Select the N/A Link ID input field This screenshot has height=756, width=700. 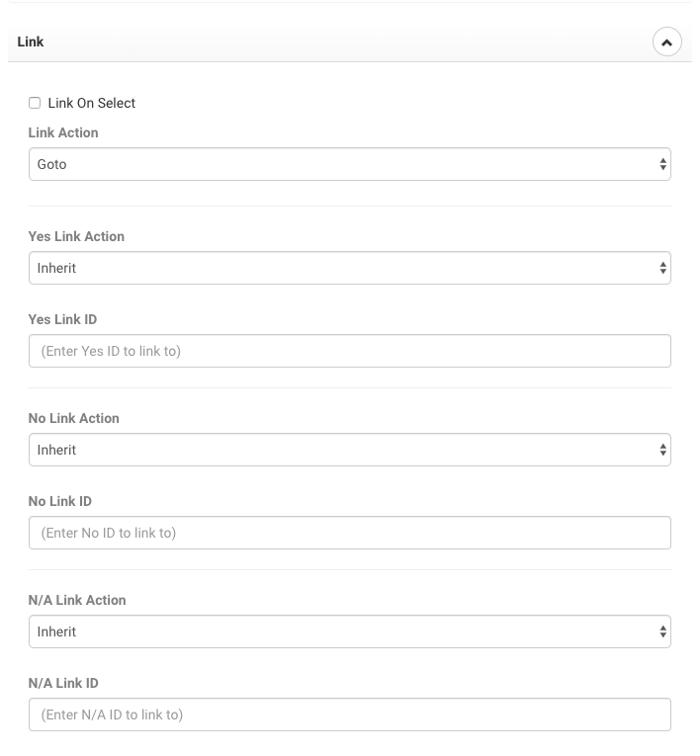[349, 714]
